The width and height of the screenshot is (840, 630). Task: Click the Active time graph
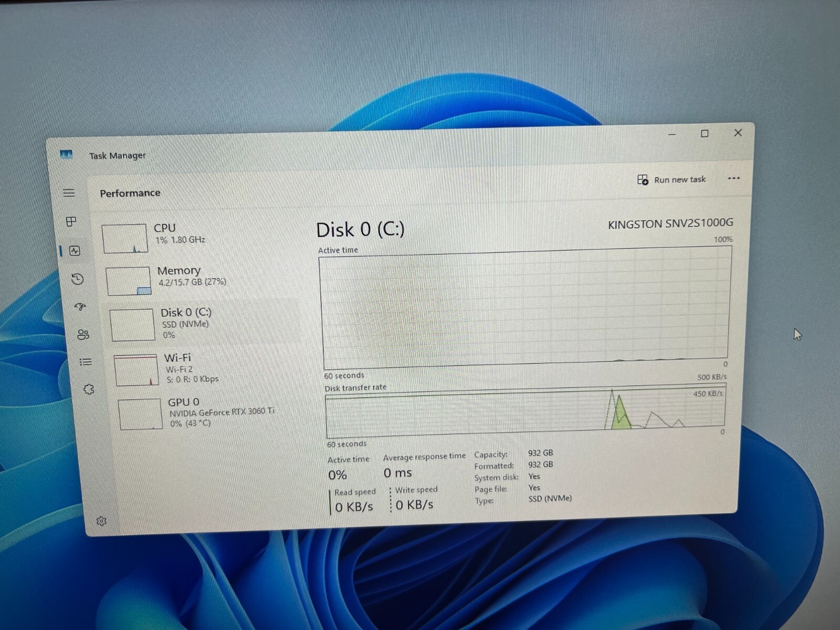(x=526, y=308)
